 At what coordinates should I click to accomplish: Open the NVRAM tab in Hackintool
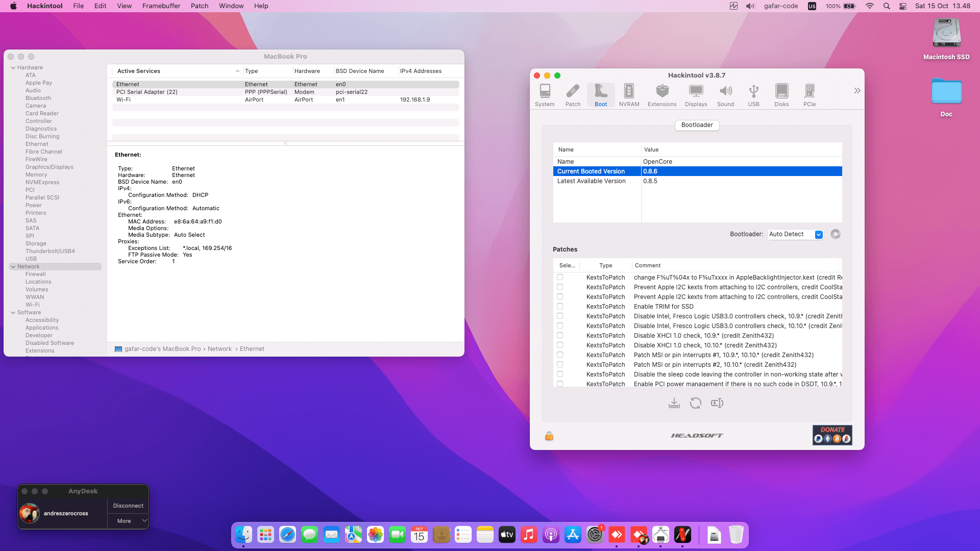(x=629, y=95)
